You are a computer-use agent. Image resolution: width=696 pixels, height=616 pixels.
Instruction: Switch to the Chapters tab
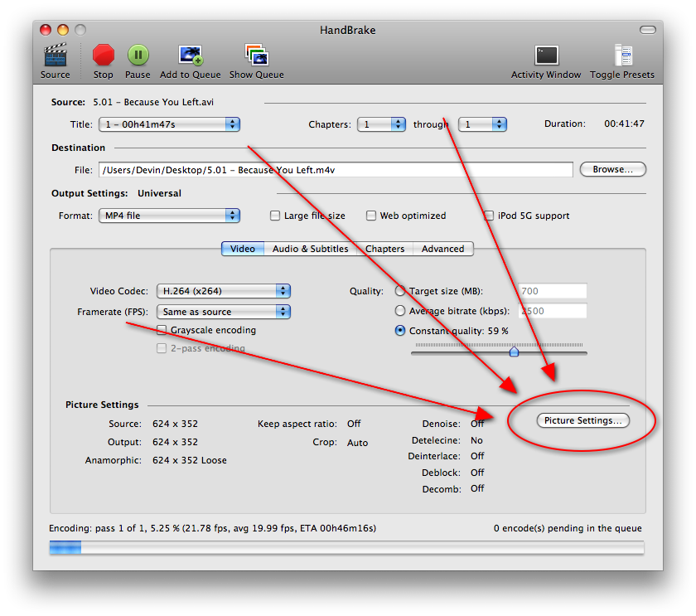384,249
